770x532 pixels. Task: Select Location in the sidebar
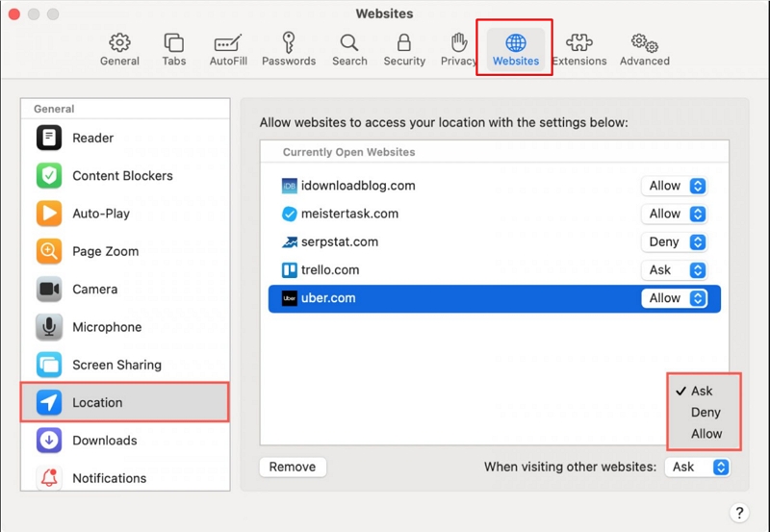coord(125,402)
